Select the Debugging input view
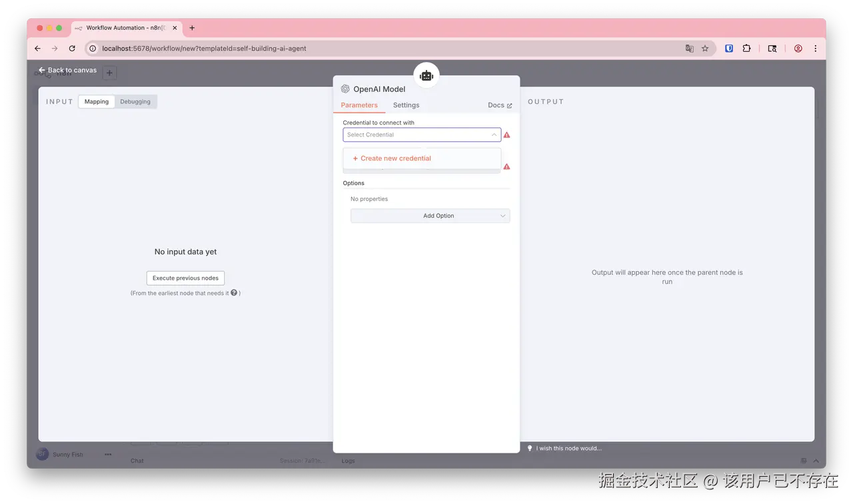 (135, 102)
